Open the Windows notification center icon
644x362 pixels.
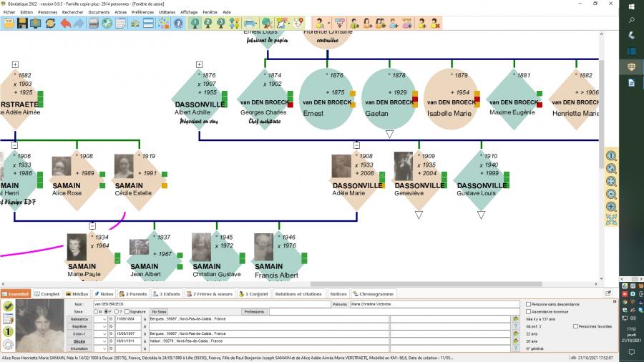(632, 352)
